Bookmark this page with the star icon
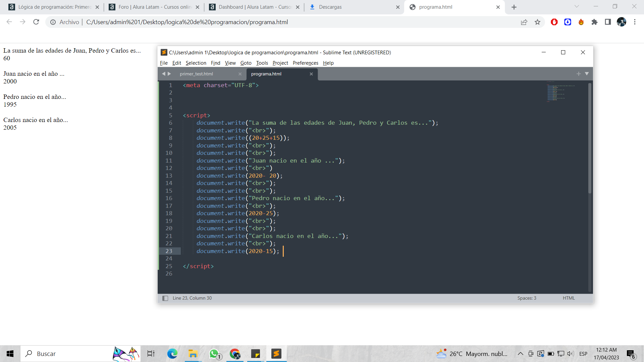Viewport: 644px width, 362px height. (x=537, y=22)
